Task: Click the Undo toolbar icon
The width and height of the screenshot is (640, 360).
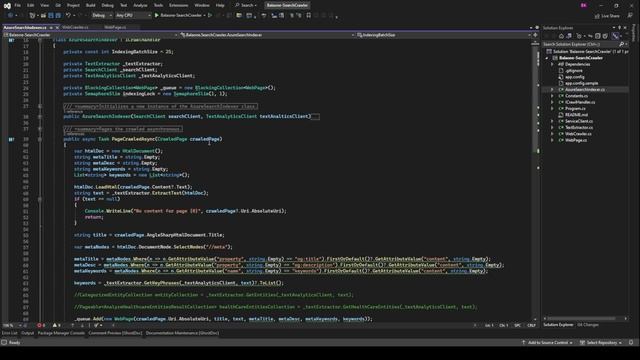Action: [x=68, y=16]
